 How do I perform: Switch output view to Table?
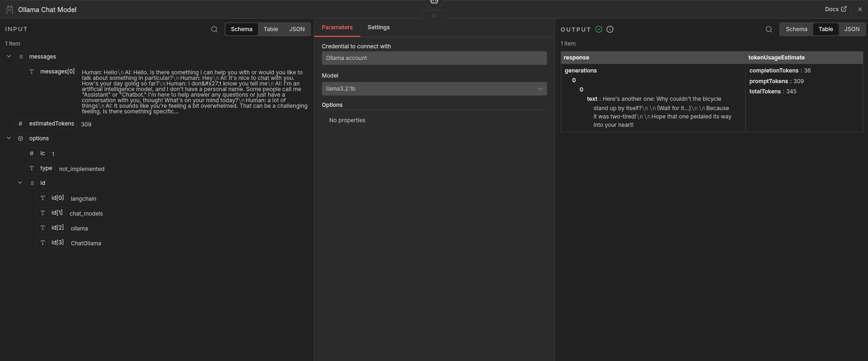826,29
